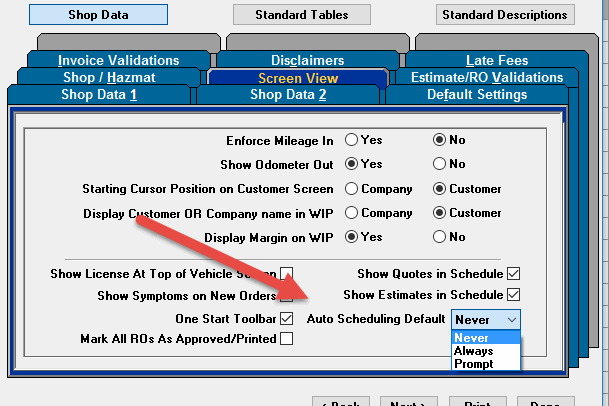Switch to the Invoice Validations tab
This screenshot has height=406, width=609.
[x=118, y=60]
